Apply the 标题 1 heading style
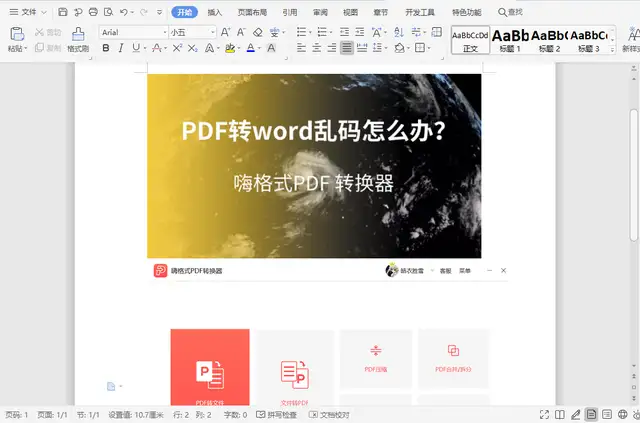This screenshot has height=423, width=640. [510, 40]
